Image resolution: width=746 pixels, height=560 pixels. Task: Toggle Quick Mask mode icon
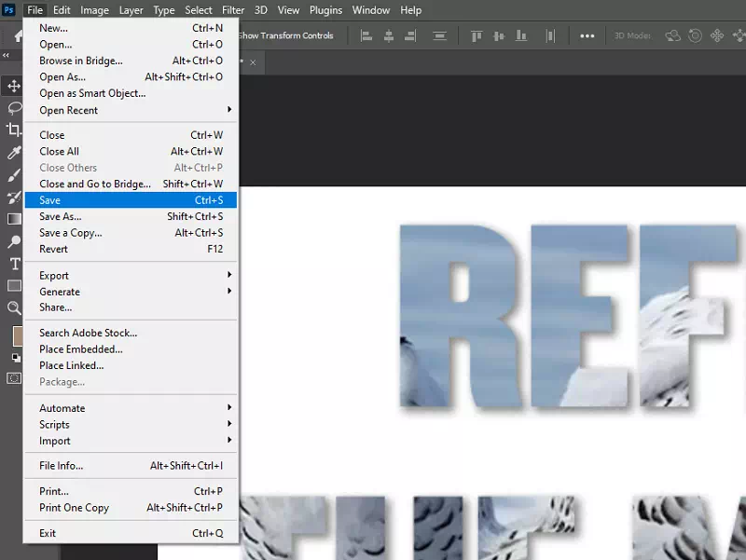click(x=14, y=378)
